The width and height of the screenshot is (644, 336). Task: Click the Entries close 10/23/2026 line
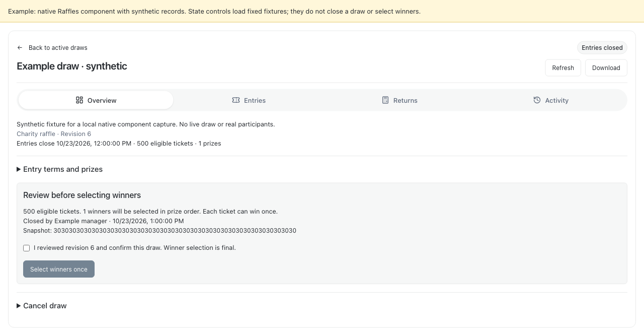119,144
